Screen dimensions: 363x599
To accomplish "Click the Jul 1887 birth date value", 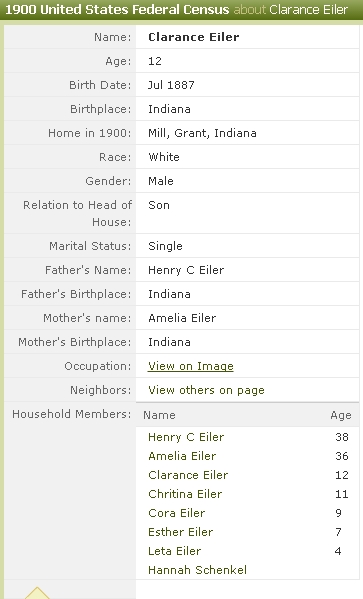I will [171, 85].
